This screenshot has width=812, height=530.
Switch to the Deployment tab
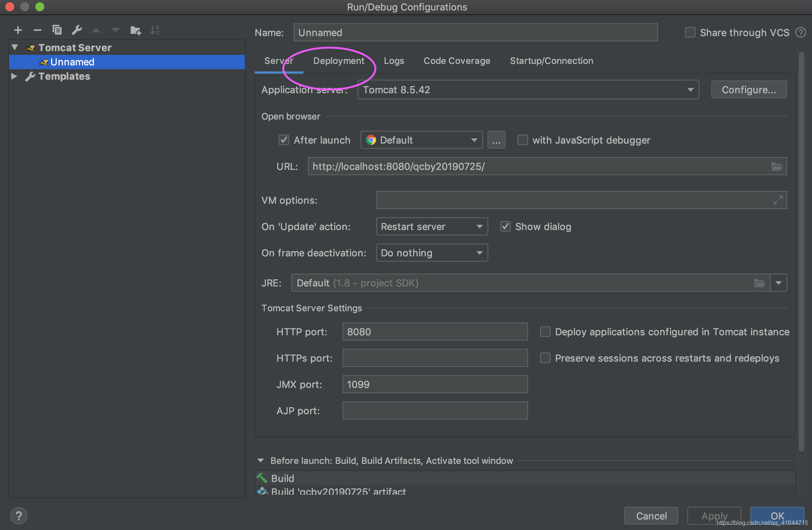(339, 61)
